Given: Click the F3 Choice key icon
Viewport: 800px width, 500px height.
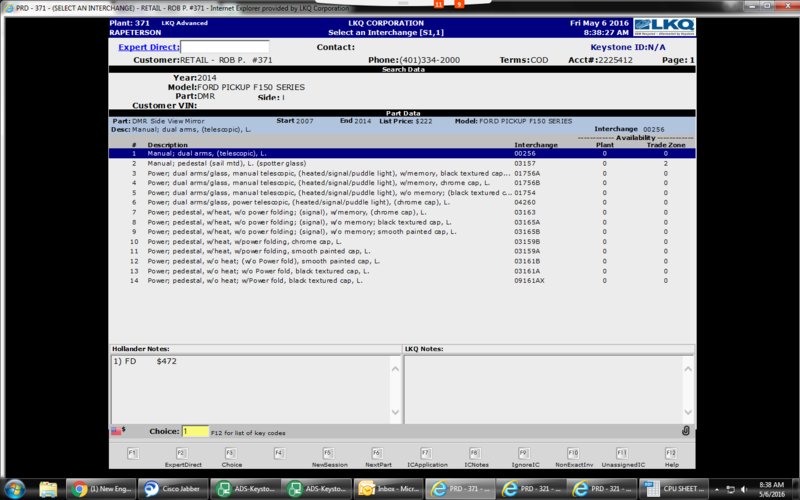Looking at the screenshot, I should pos(231,453).
